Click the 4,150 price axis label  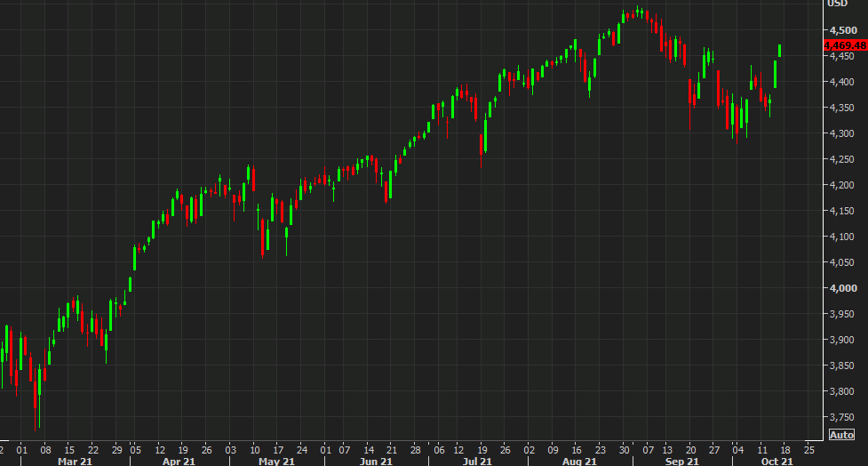(x=841, y=211)
